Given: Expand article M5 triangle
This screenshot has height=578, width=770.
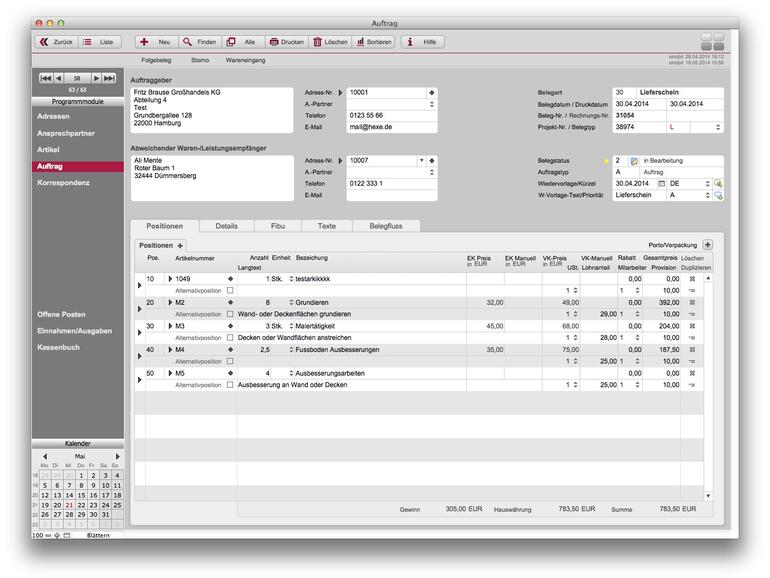Looking at the screenshot, I should [170, 373].
